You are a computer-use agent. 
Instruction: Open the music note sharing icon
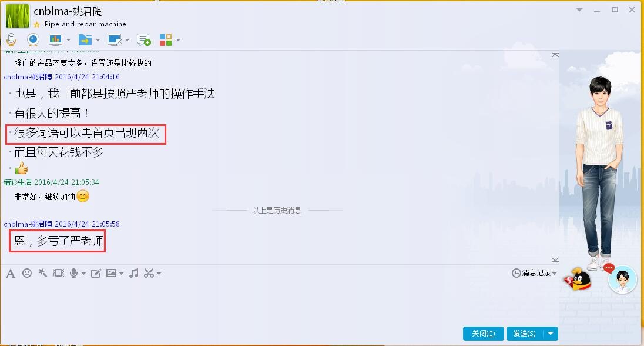[133, 273]
